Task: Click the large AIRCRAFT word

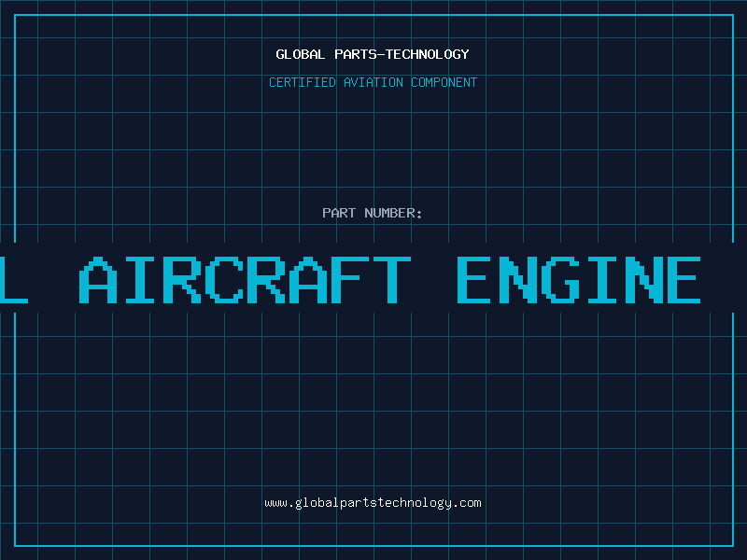Action: 245,279
